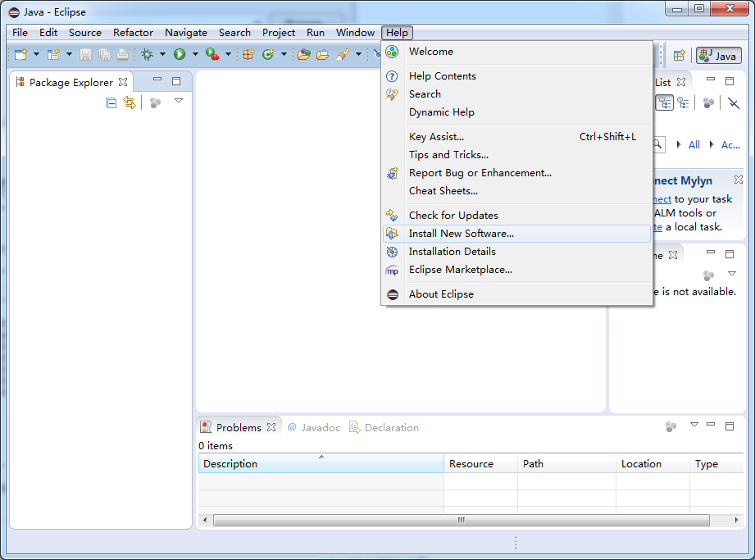Screen dimensions: 755x560
Task: Open the Search toolbar dropdown arrow
Action: (359, 54)
